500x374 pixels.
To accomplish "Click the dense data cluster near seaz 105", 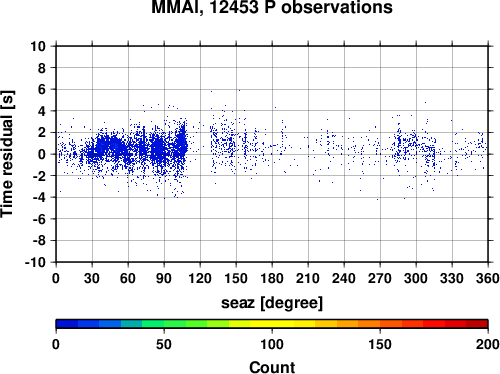I will pos(182,142).
